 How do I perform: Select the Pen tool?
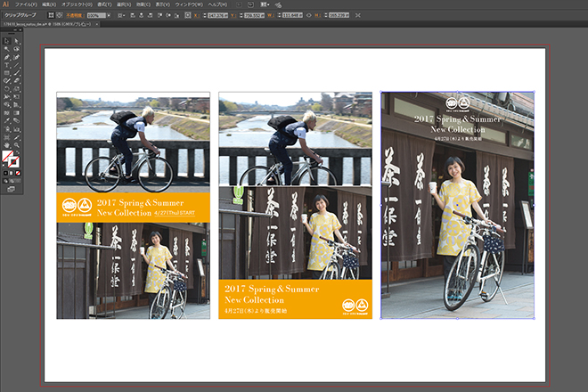(x=6, y=57)
